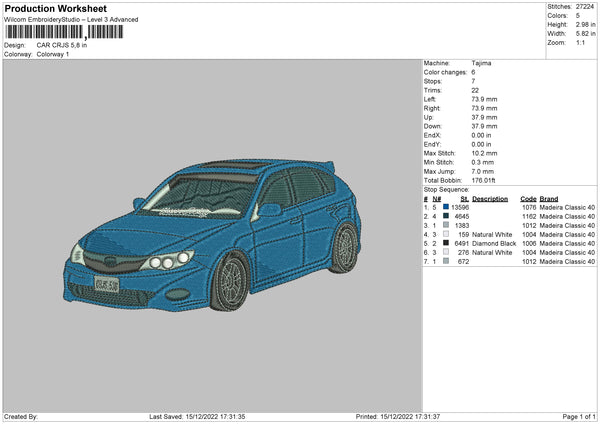Click the Stops value '7'
This screenshot has width=600, height=424.
click(473, 81)
